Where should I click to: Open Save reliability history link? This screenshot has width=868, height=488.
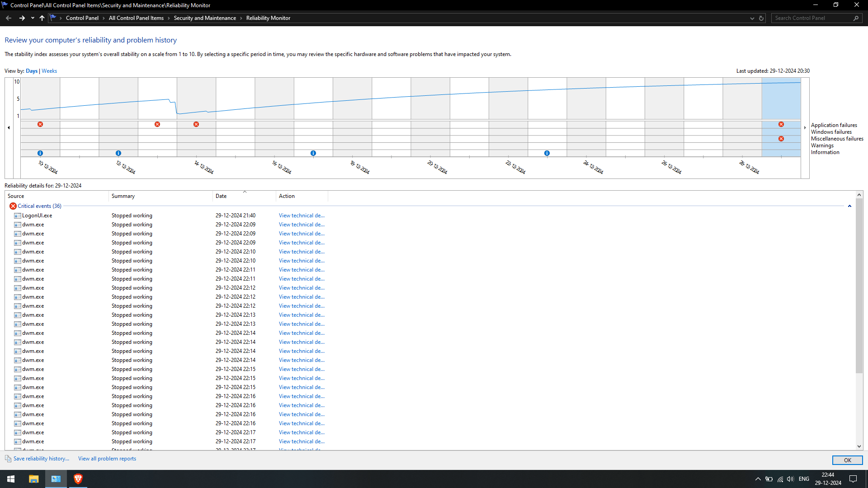tap(41, 459)
